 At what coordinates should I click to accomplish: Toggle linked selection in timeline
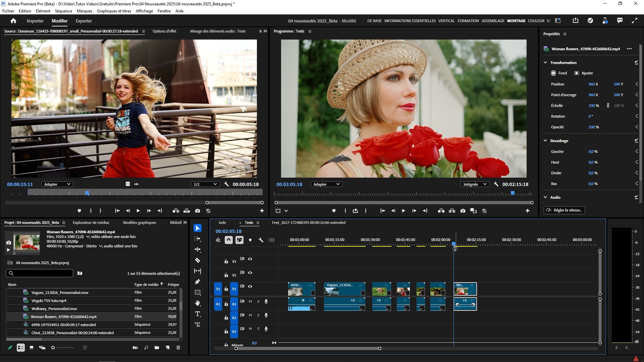[x=239, y=240]
